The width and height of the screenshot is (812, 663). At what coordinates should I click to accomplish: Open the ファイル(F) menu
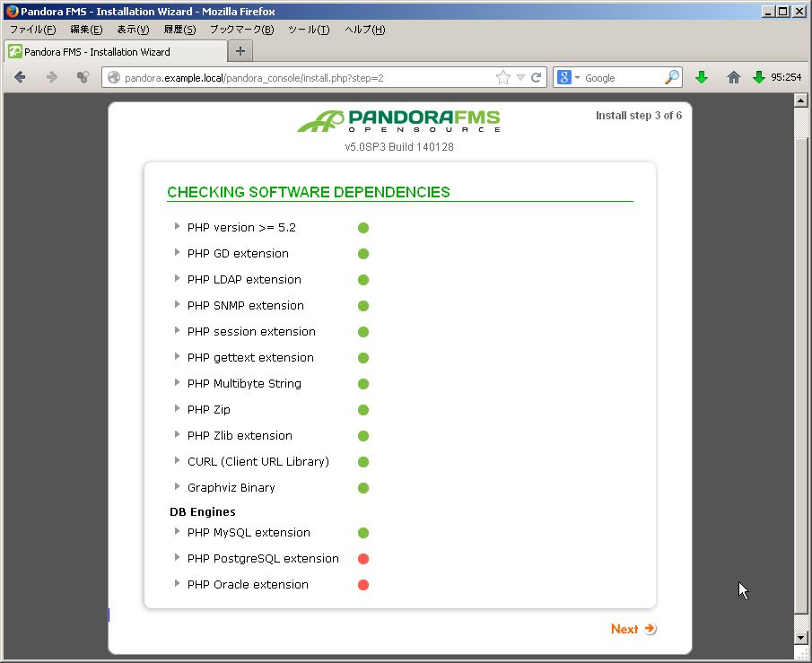33,30
